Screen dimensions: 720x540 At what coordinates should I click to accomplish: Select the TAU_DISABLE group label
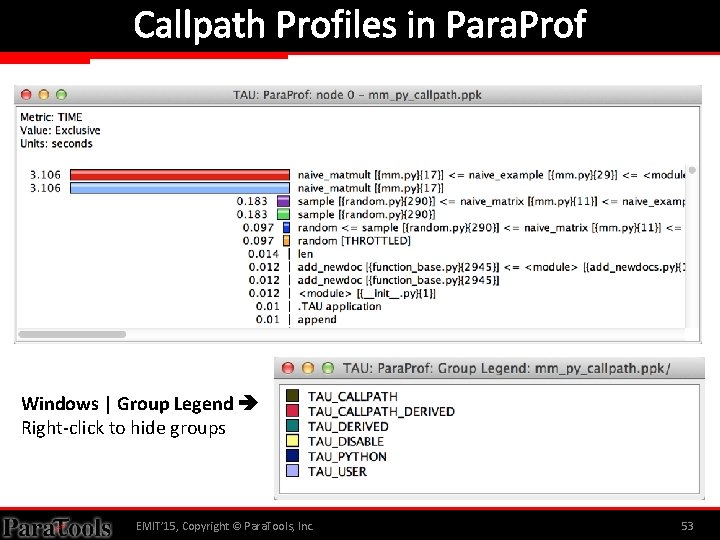346,442
